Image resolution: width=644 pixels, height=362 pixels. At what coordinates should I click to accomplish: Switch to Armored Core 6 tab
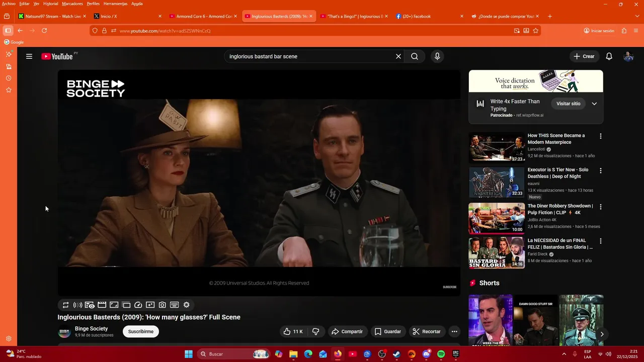[203, 16]
